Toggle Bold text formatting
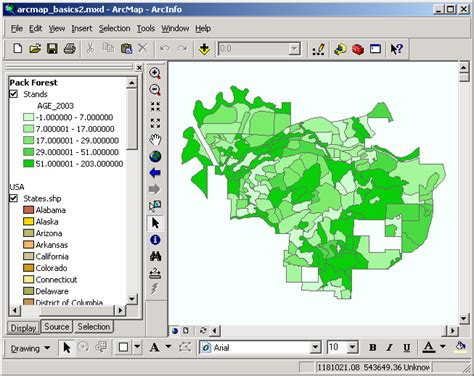The image size is (474, 376). (373, 348)
